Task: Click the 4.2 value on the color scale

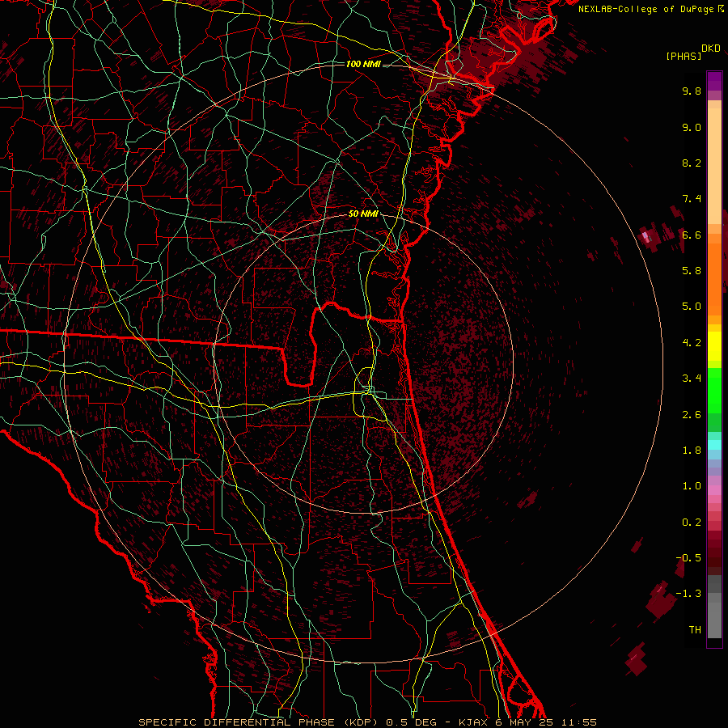Action: (x=692, y=343)
